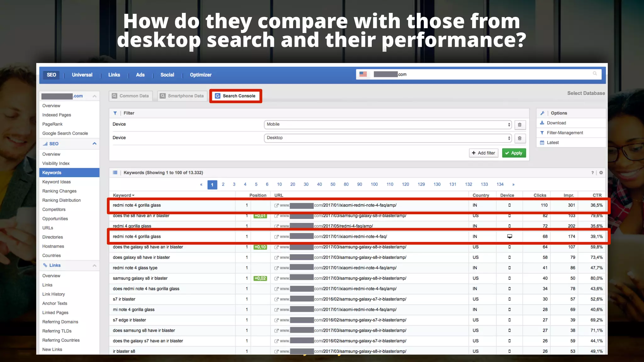Open PageRank in sidebar
The height and width of the screenshot is (362, 644).
tap(52, 124)
